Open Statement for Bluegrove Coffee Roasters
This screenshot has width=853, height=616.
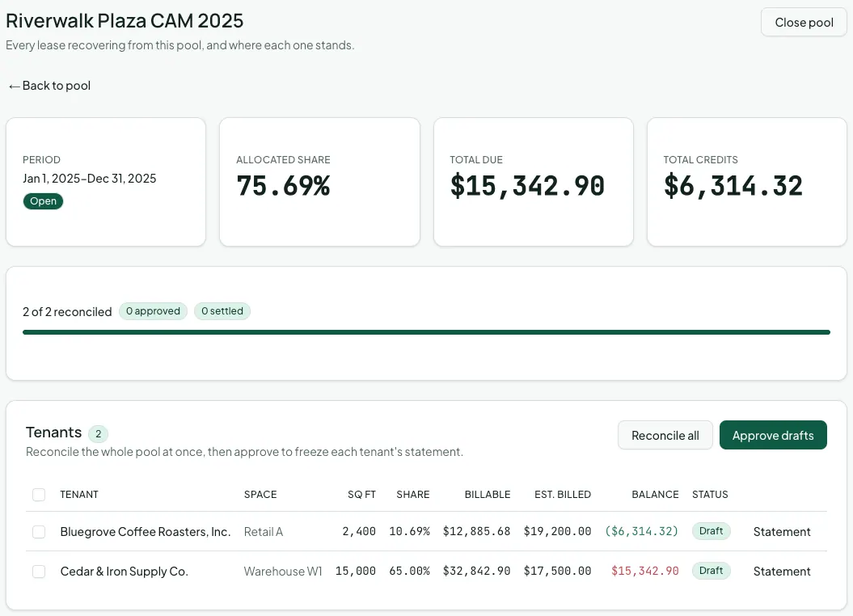click(x=782, y=532)
